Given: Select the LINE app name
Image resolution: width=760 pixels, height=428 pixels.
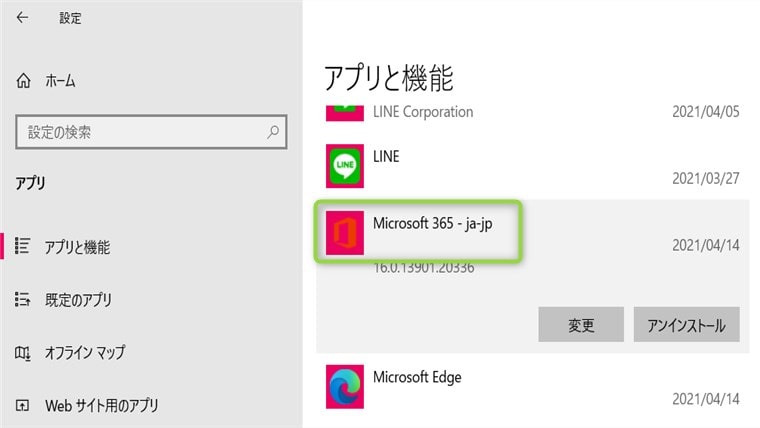Looking at the screenshot, I should click(x=386, y=157).
